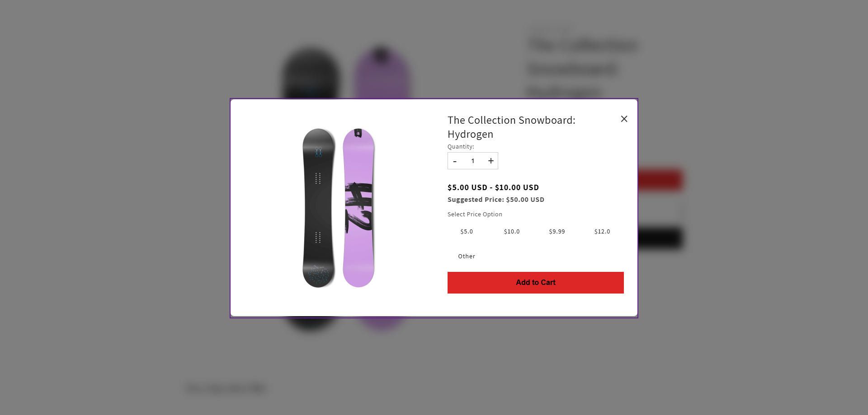This screenshot has height=415, width=868.
Task: Click the blurred text at page bottom-left
Action: pos(226,388)
